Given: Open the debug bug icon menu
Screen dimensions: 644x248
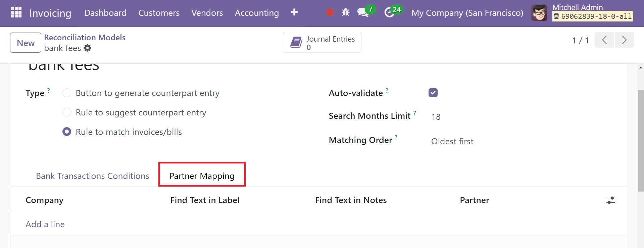Looking at the screenshot, I should 346,13.
